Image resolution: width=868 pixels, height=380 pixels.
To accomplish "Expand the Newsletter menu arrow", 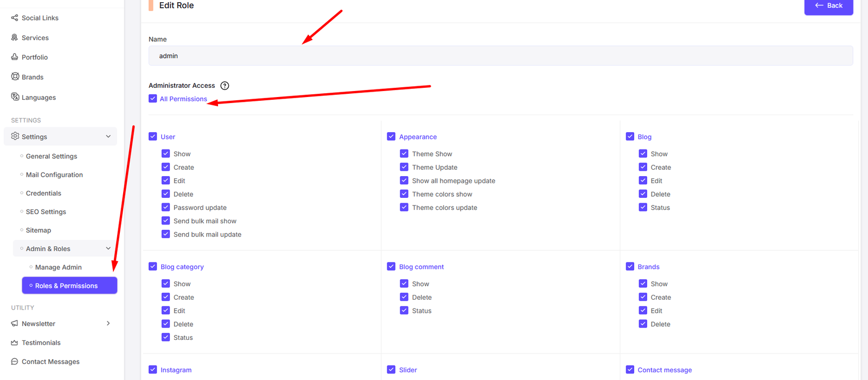I will click(108, 324).
